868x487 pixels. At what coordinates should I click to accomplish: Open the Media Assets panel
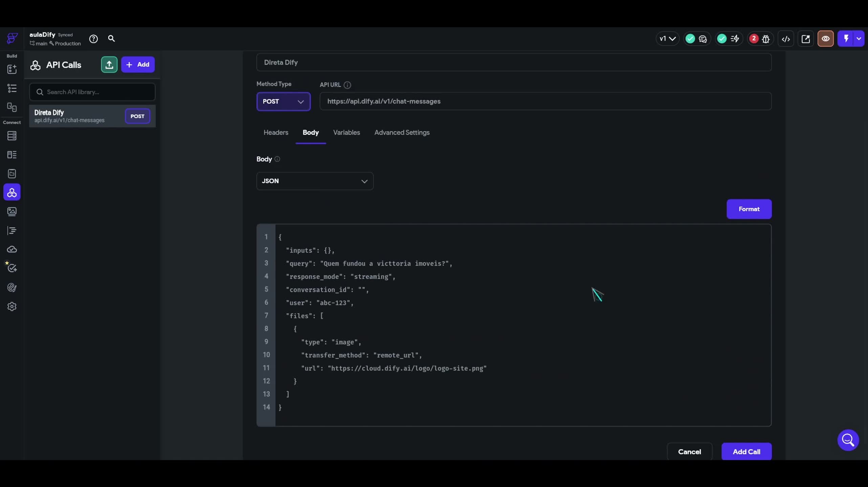[x=12, y=211]
